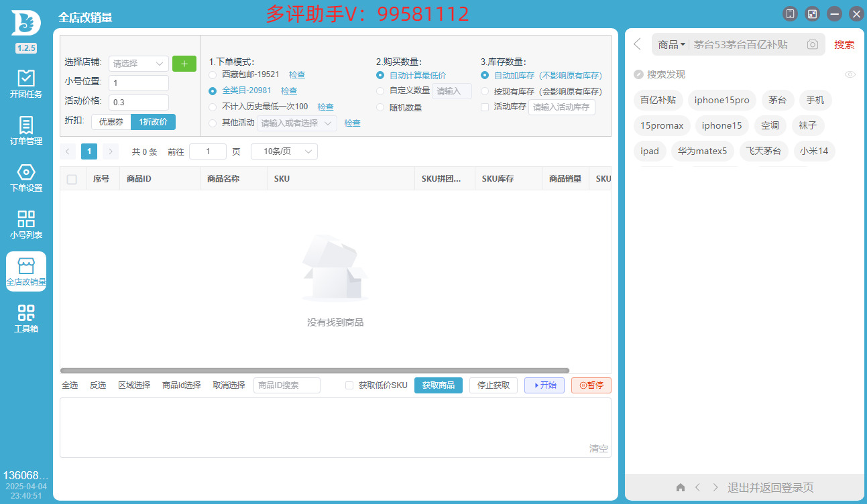The width and height of the screenshot is (867, 504).
Task: Click the iphone15pro search tag
Action: [722, 101]
